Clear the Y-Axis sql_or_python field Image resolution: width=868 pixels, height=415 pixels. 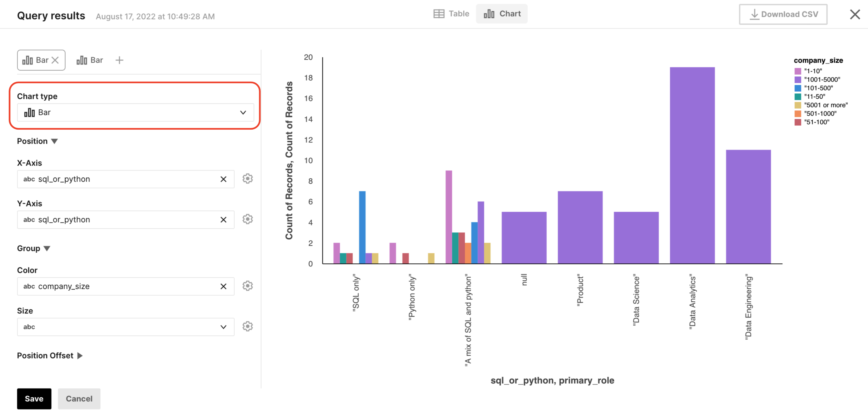pyautogui.click(x=223, y=220)
